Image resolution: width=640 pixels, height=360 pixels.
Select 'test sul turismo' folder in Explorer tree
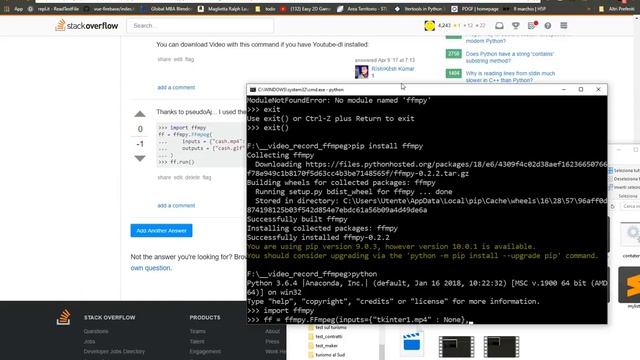pyautogui.click(x=327, y=328)
